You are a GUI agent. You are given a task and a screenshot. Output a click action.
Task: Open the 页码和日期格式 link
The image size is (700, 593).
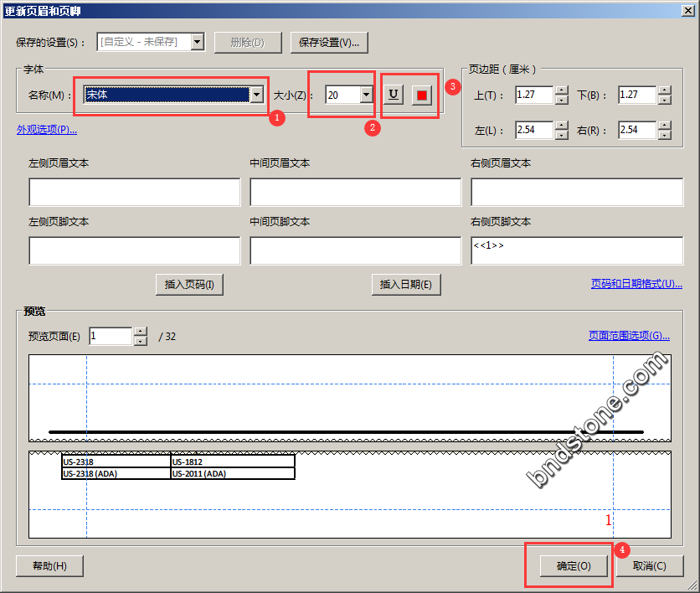636,284
